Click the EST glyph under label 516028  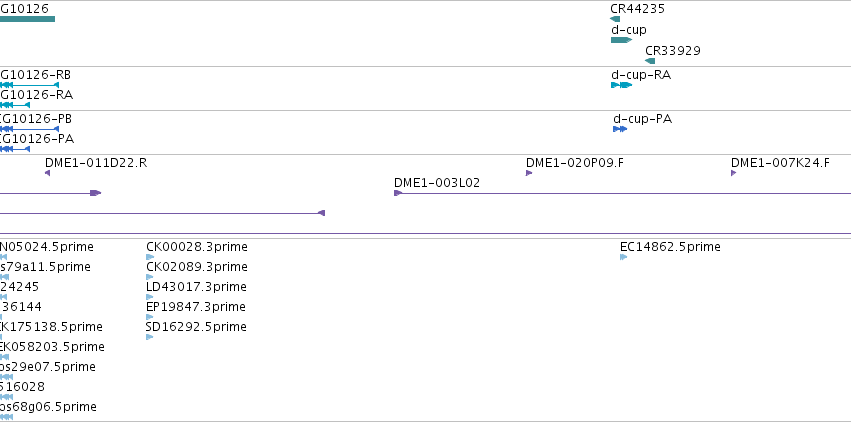(6, 397)
